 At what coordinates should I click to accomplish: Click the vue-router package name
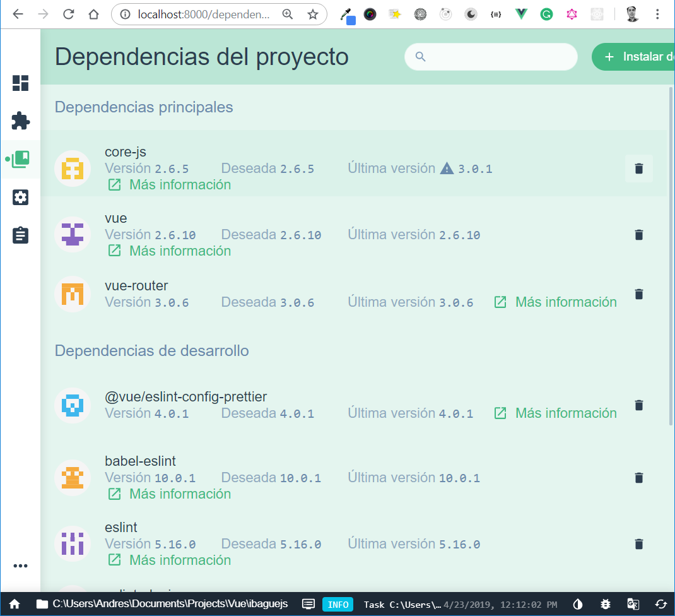(x=136, y=286)
